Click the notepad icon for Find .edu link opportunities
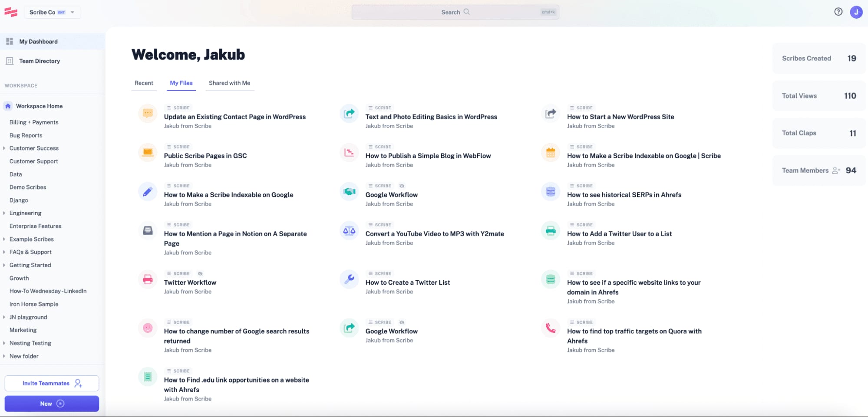 tap(148, 377)
